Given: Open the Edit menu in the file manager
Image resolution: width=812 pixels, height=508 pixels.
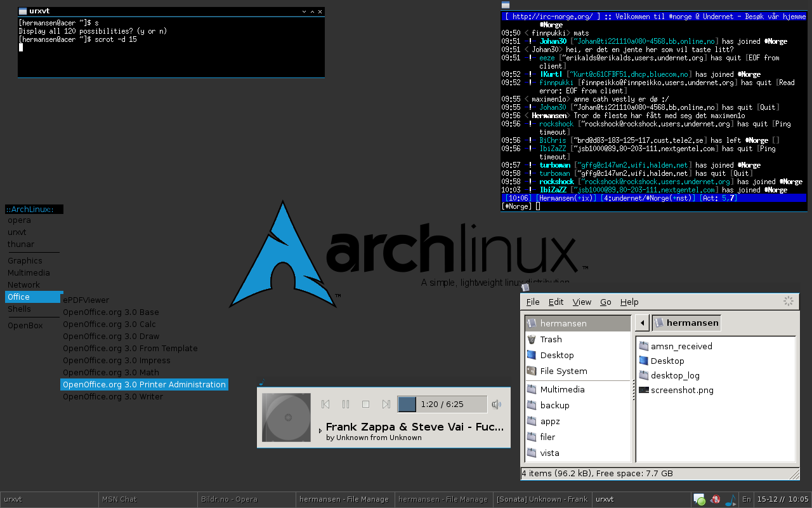Looking at the screenshot, I should coord(556,302).
